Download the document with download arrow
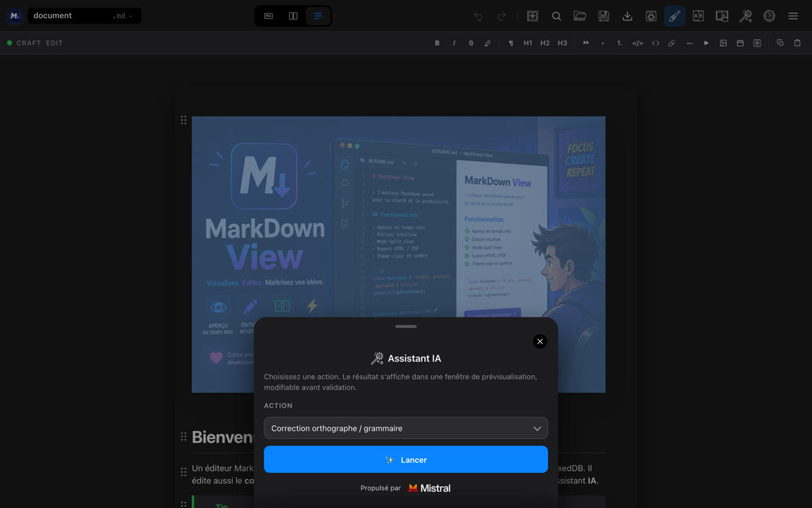This screenshot has height=508, width=812. click(x=627, y=16)
